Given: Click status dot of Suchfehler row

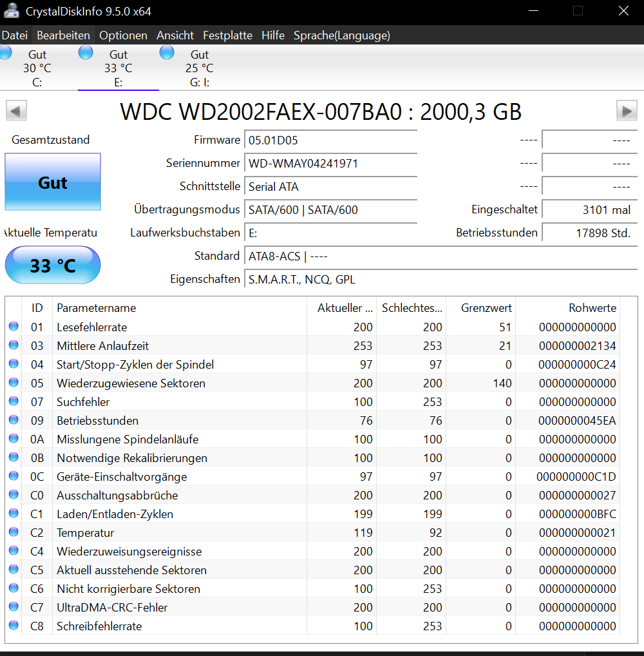Looking at the screenshot, I should click(14, 401).
